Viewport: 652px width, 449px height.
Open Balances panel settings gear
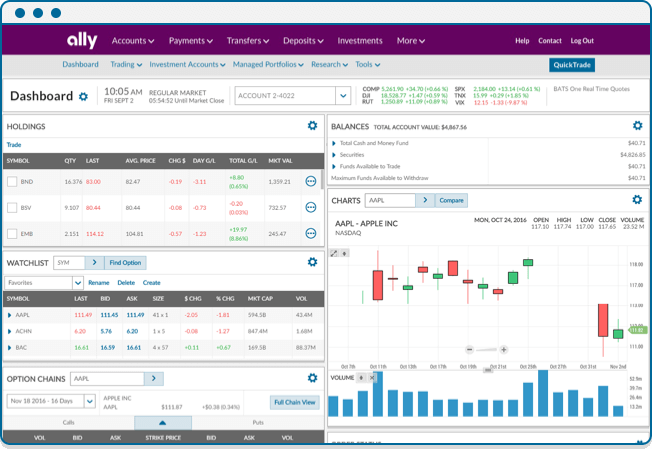tap(637, 126)
